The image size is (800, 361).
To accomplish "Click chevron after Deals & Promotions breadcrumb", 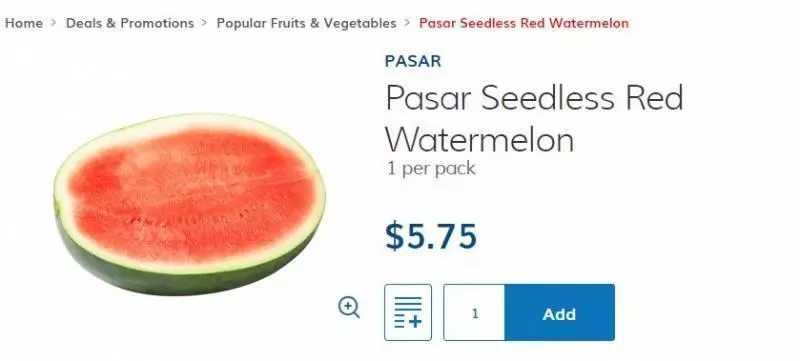I will 205,23.
